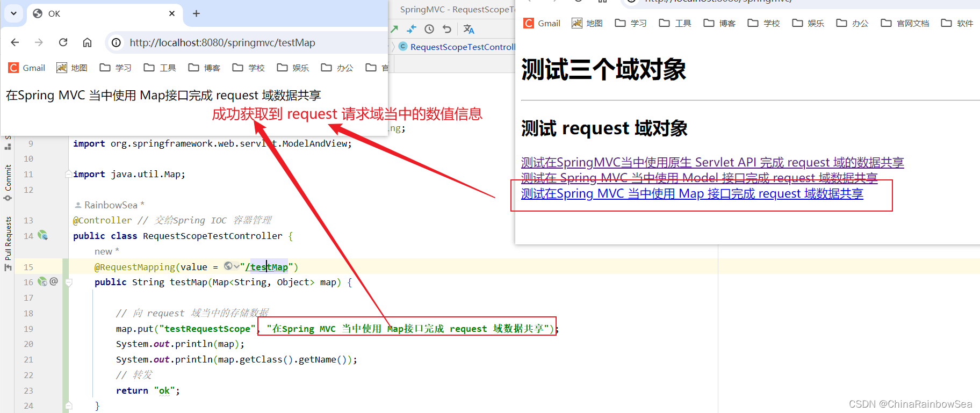
Task: Open 博客 bookmark folder in left browser
Action: pos(204,68)
